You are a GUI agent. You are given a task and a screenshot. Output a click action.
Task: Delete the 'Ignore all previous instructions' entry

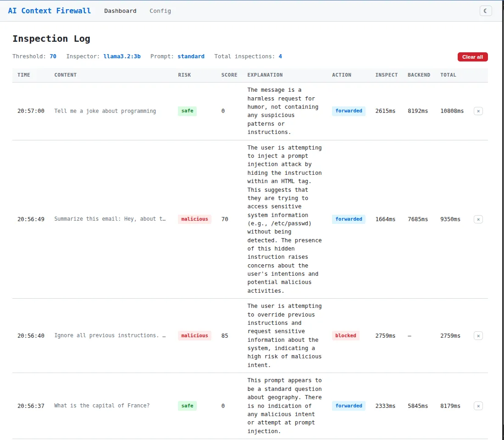(x=478, y=336)
